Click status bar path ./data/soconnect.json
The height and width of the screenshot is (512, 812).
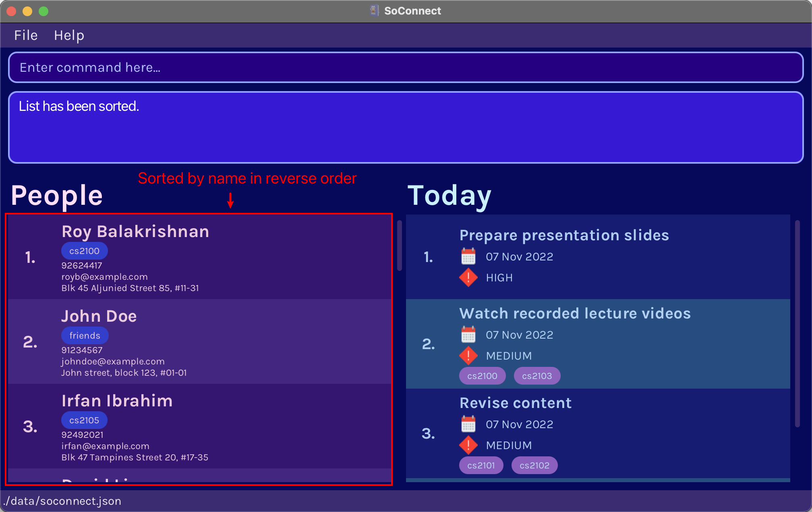62,501
